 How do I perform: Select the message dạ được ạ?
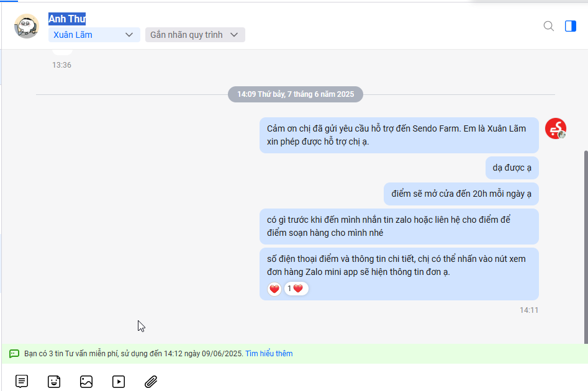512,168
